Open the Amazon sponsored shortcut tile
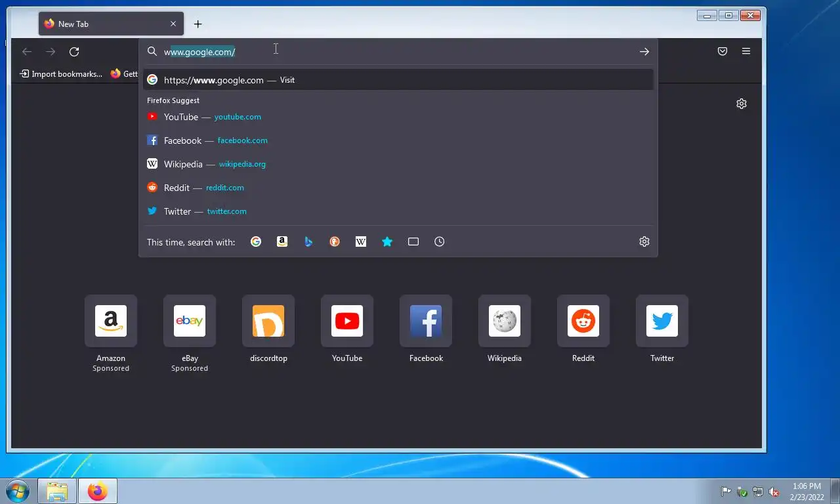The image size is (840, 504). 111,321
